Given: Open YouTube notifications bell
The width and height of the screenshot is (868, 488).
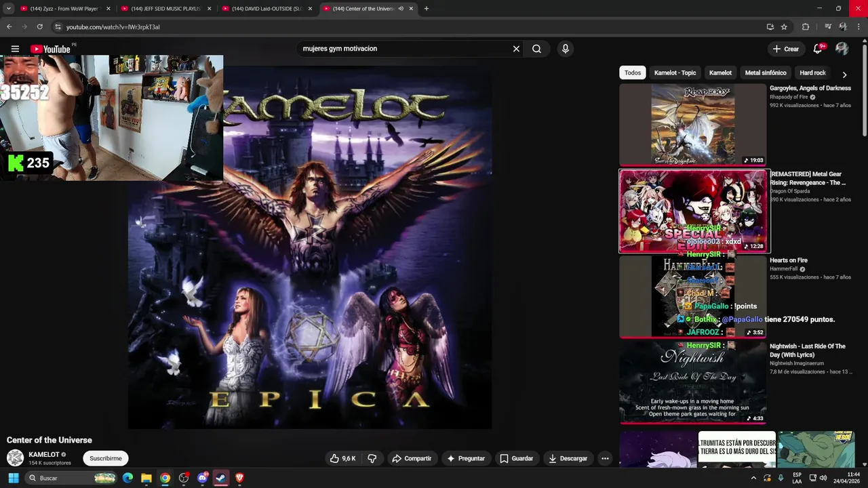Looking at the screenshot, I should [818, 49].
